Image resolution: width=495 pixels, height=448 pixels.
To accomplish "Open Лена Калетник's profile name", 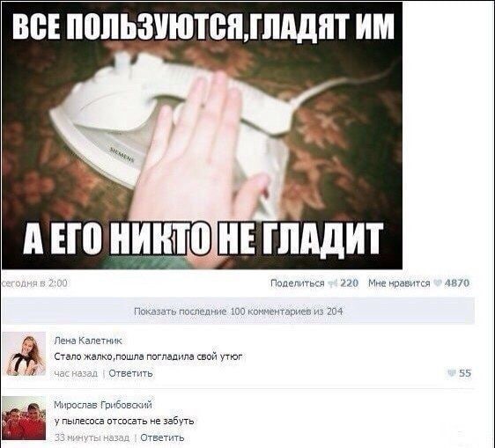I will coord(88,341).
